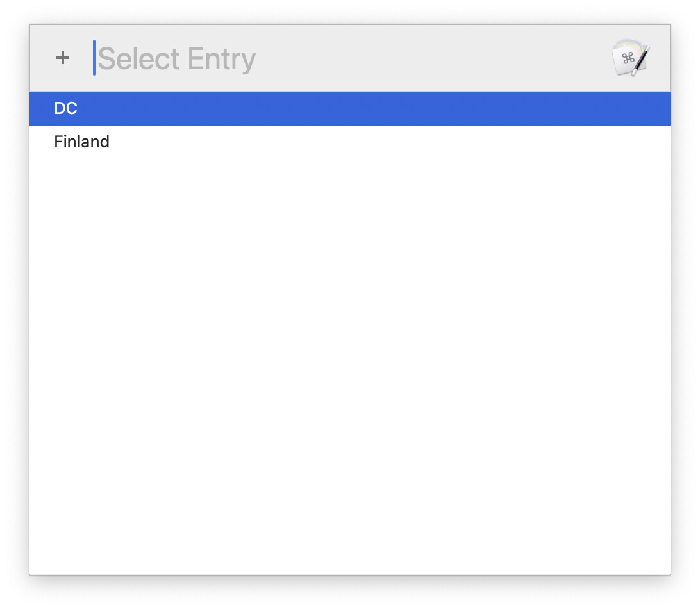Activate the Finland list item
700x610 pixels.
(350, 142)
